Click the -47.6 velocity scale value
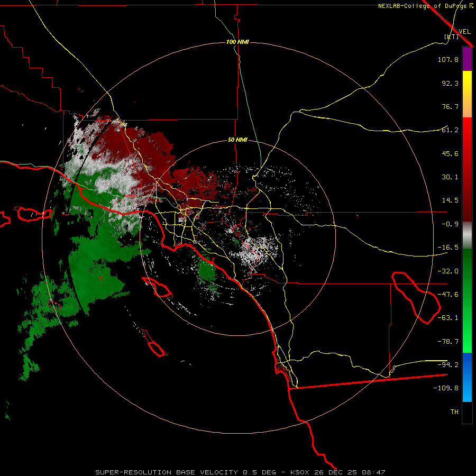Screen dimensions: 476x476 click(x=448, y=295)
